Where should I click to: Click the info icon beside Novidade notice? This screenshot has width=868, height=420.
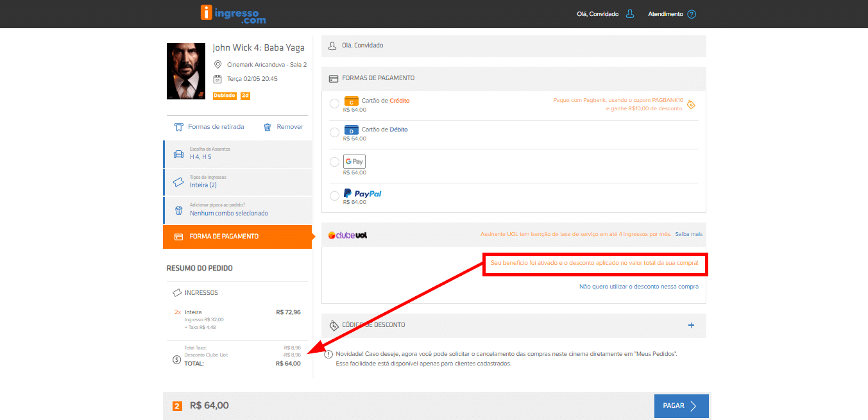[x=328, y=354]
